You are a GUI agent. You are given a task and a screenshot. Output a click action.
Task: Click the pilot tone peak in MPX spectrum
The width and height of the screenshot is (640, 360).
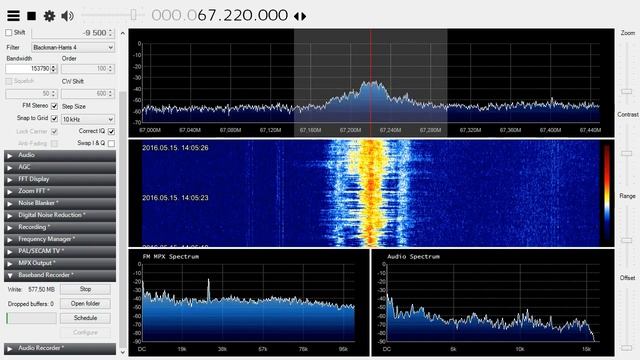(209, 290)
